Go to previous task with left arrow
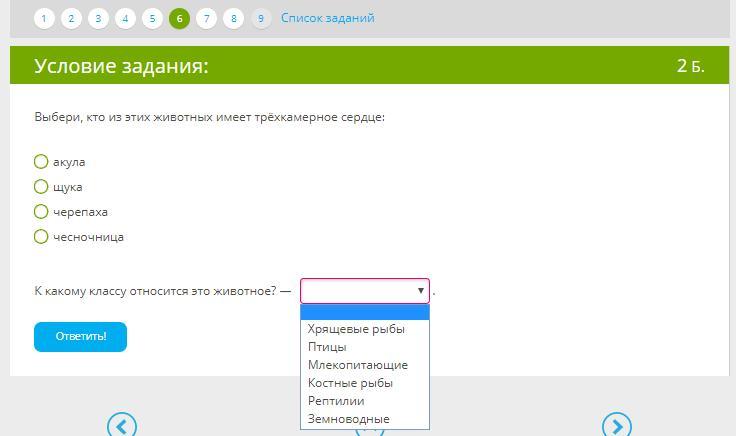This screenshot has width=736, height=436. click(122, 426)
